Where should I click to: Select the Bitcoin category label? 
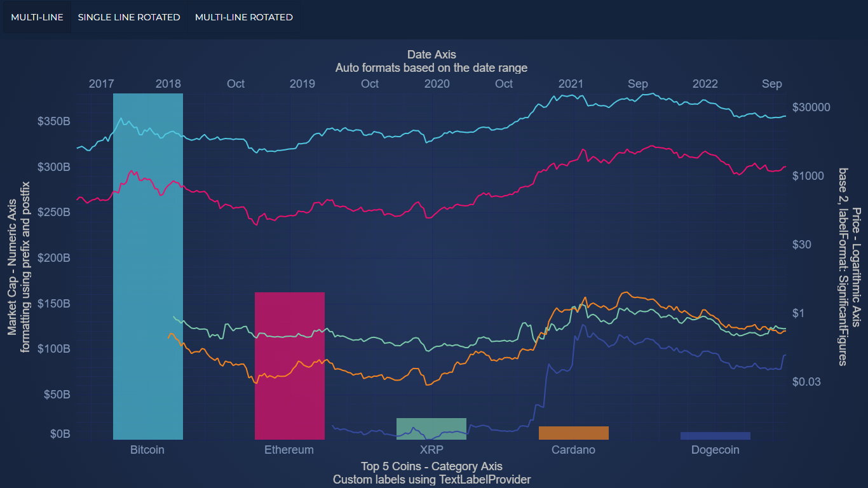(x=147, y=449)
